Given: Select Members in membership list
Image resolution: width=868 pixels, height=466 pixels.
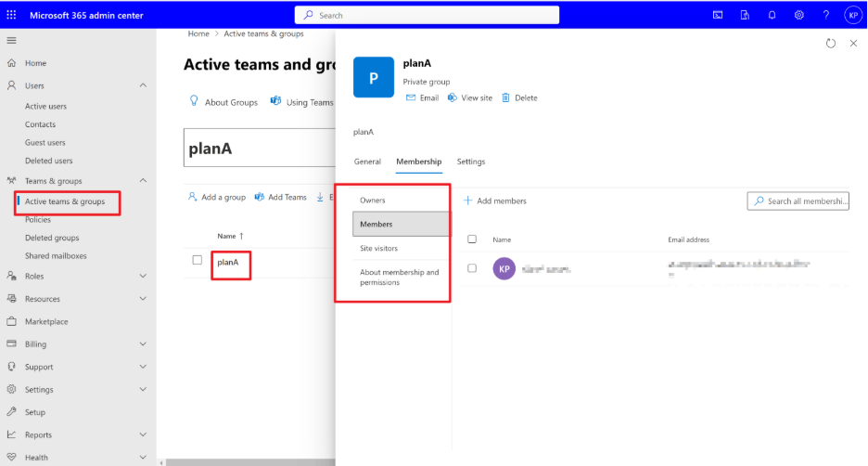Looking at the screenshot, I should (x=402, y=224).
